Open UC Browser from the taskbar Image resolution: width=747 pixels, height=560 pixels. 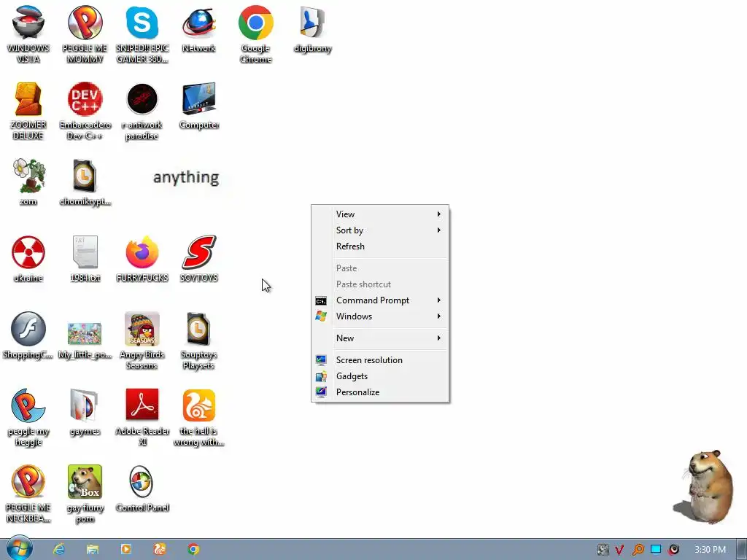pyautogui.click(x=160, y=550)
